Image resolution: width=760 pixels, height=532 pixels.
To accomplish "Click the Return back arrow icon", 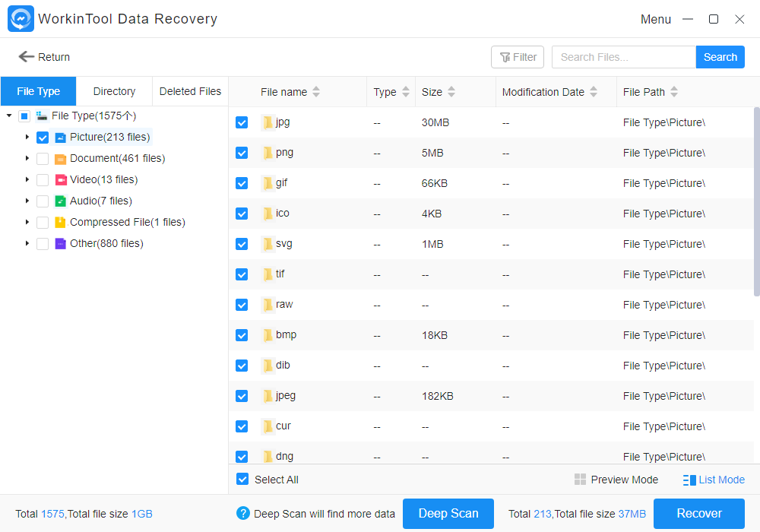I will [x=26, y=57].
